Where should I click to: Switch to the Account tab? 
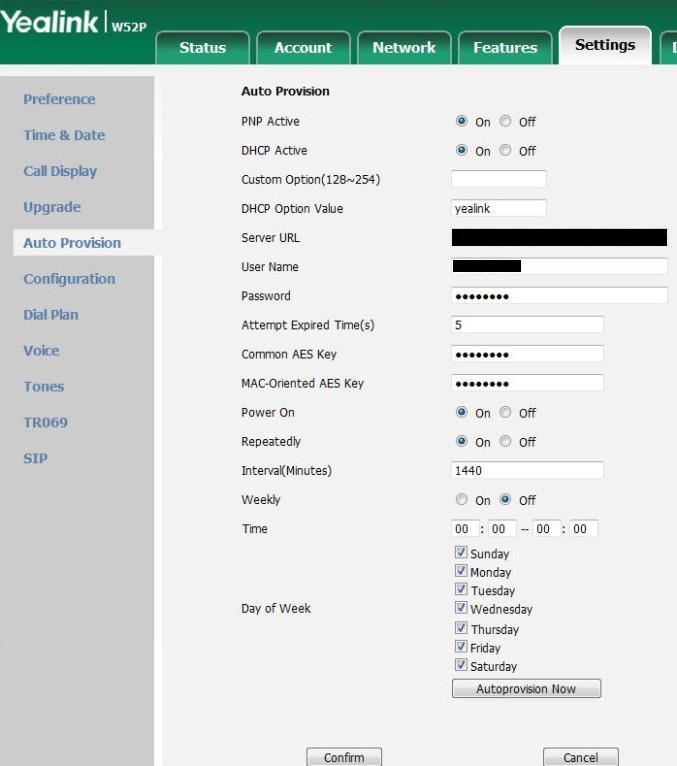(x=302, y=47)
